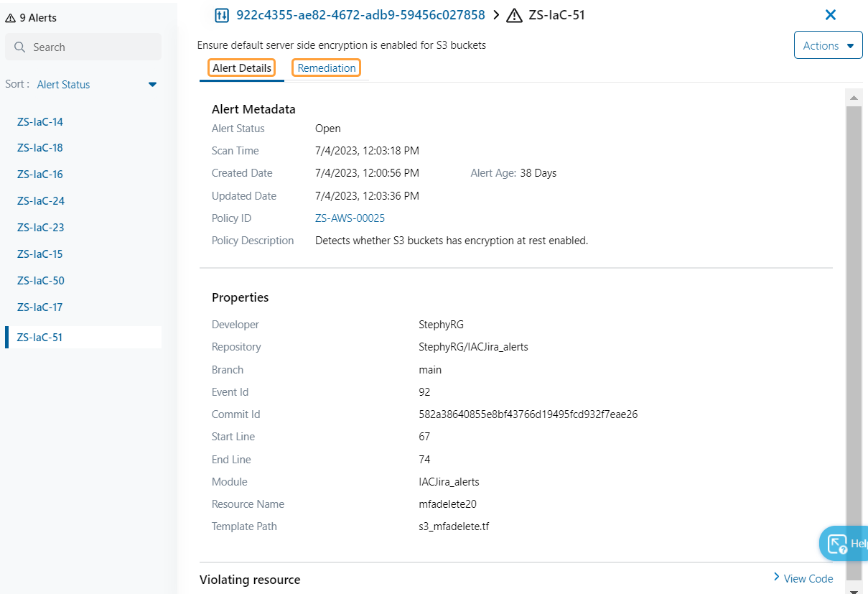Select alert ZS-IaC-50 from the sidebar
The width and height of the screenshot is (868, 594).
pos(40,280)
